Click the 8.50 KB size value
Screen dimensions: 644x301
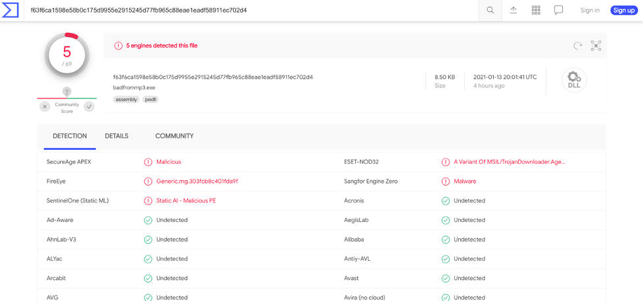[x=445, y=77]
